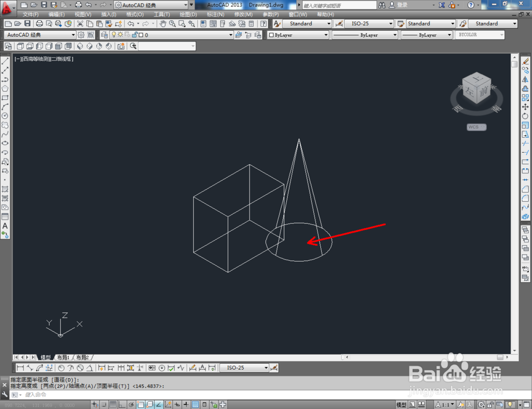Select the Move modify tool
532x409 pixels.
525,107
